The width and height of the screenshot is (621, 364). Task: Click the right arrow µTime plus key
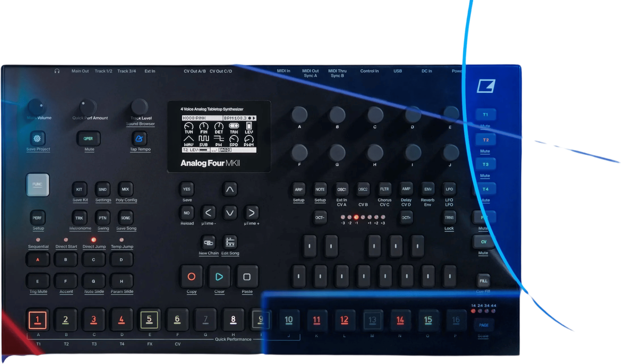pyautogui.click(x=251, y=213)
